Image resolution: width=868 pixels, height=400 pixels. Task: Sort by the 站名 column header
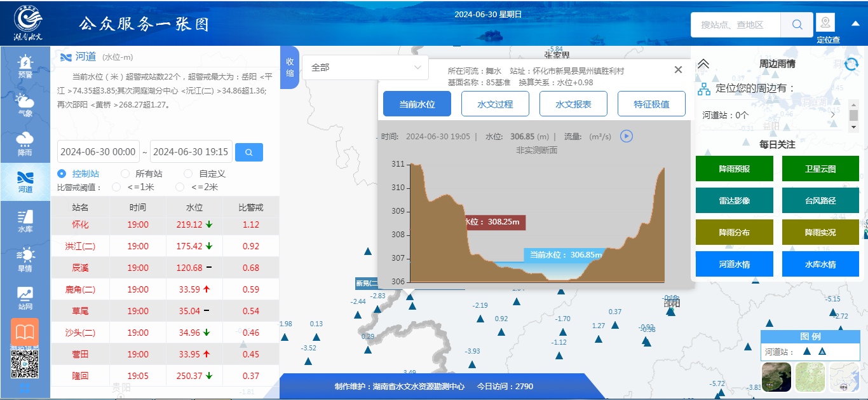[x=81, y=207]
